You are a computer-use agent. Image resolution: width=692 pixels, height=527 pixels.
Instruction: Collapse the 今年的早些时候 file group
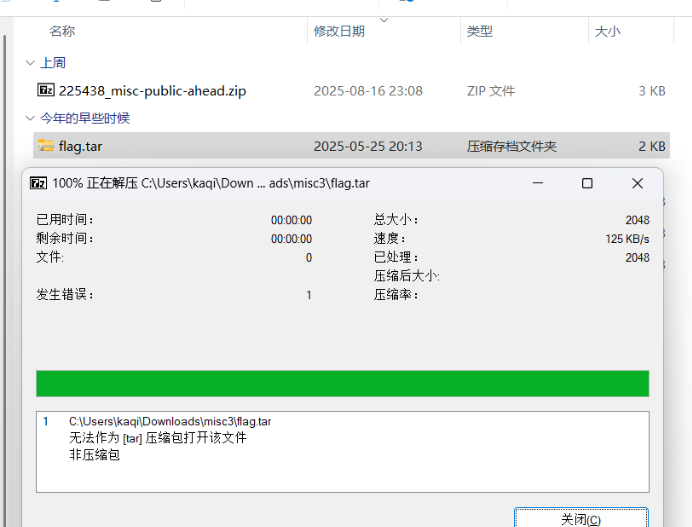click(30, 118)
